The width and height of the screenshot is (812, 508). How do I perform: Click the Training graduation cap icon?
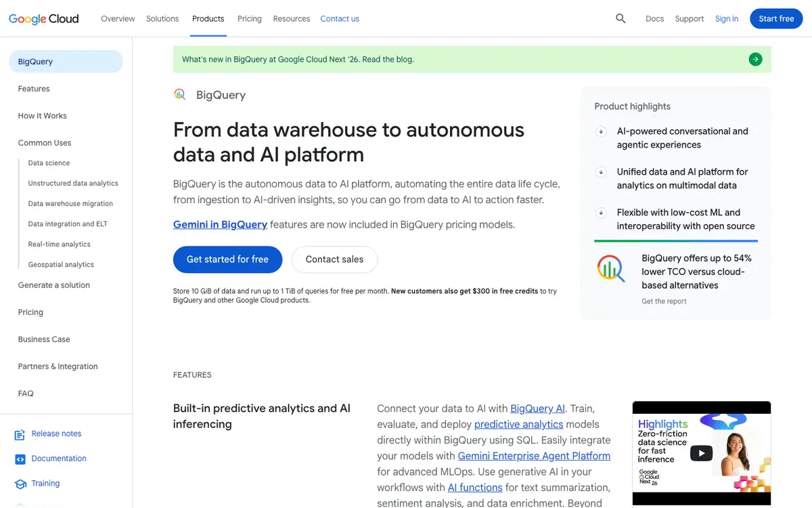tap(20, 484)
